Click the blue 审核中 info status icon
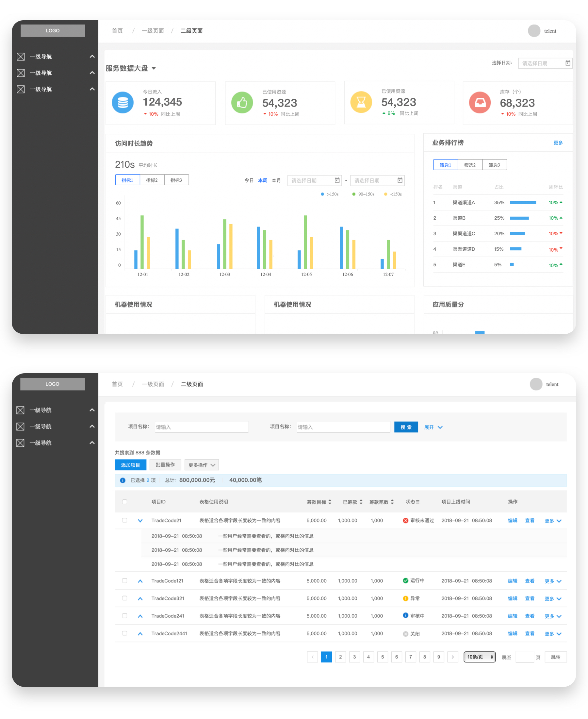The image size is (588, 719). coord(405,615)
